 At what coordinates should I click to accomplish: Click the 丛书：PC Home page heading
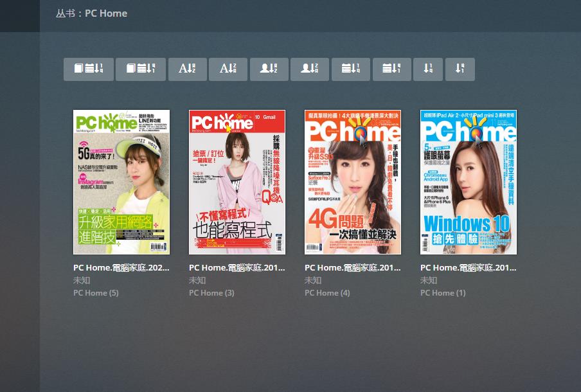coord(91,13)
